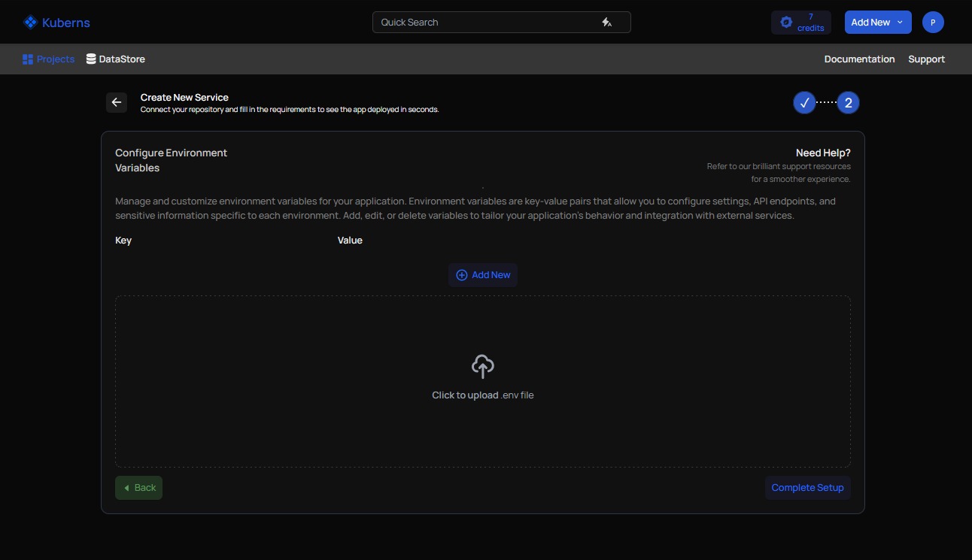Click the Kuberns logo
The width and height of the screenshot is (972, 560).
click(x=56, y=23)
